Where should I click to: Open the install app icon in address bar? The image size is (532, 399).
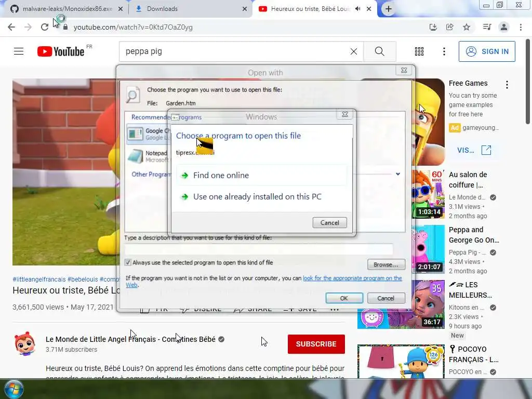433,27
